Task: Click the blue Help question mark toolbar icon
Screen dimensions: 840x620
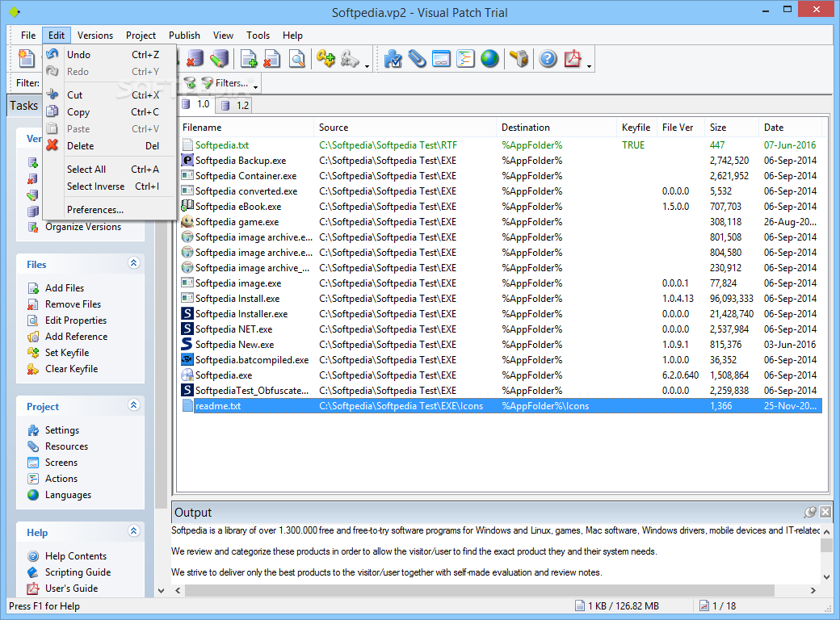Action: coord(548,58)
